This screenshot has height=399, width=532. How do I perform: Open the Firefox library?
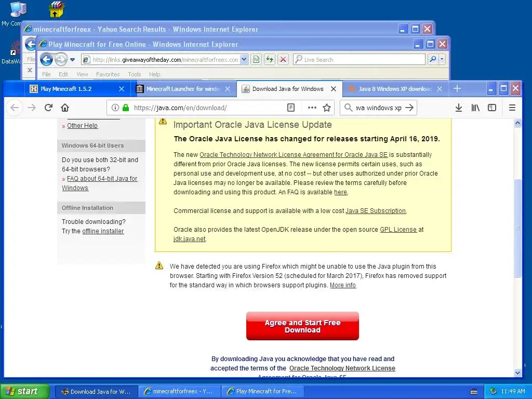click(475, 108)
